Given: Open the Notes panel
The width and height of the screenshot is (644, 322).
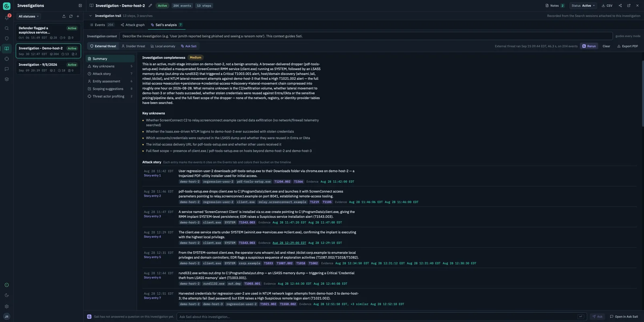Looking at the screenshot, I should [x=555, y=6].
